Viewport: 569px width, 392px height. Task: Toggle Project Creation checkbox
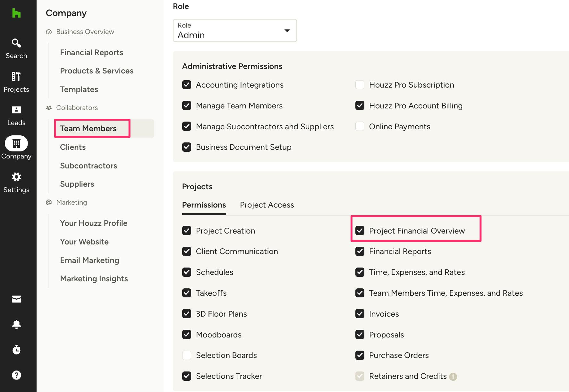coord(187,231)
